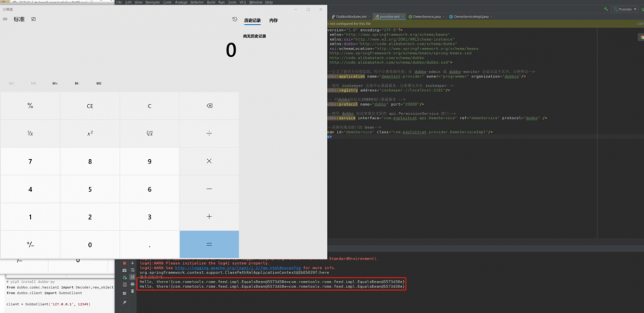The image size is (644, 313).
Task: Click the first 'Hello, there!' console line
Action: pyautogui.click(x=272, y=281)
